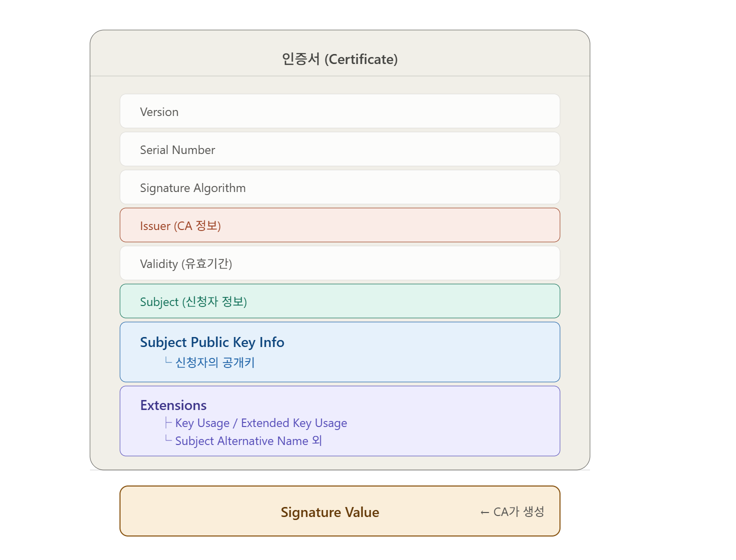Click the tree branch before 신청자의 공개키

tap(168, 361)
